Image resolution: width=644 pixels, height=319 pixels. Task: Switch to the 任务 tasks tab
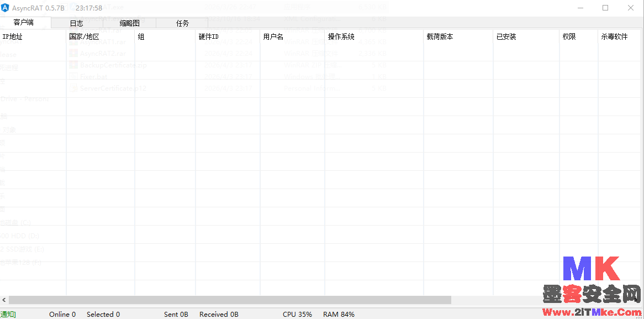coord(182,23)
